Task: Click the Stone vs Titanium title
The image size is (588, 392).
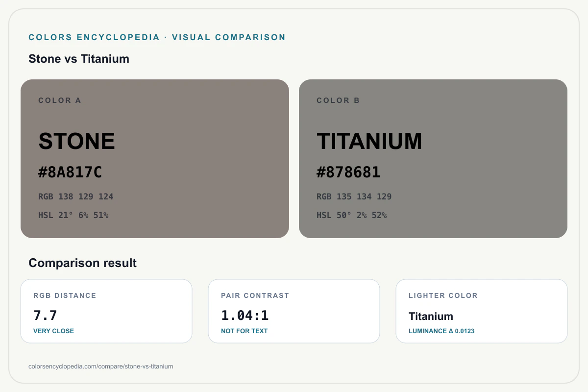Action: pos(79,59)
